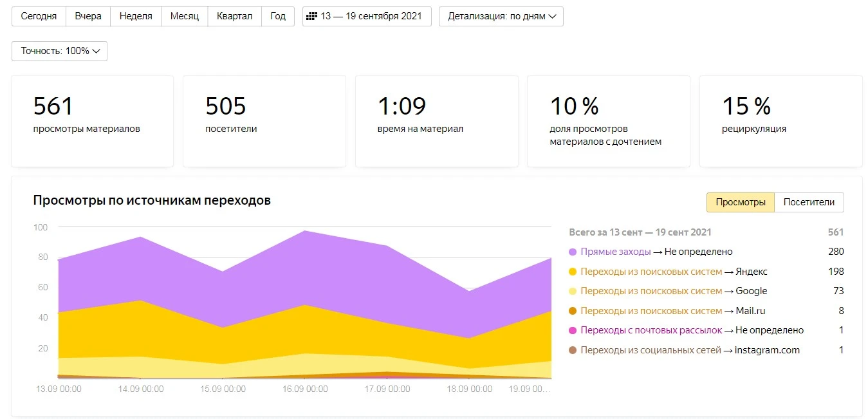Switch chart to Посетители view
Image resolution: width=868 pixels, height=419 pixels.
pos(809,202)
